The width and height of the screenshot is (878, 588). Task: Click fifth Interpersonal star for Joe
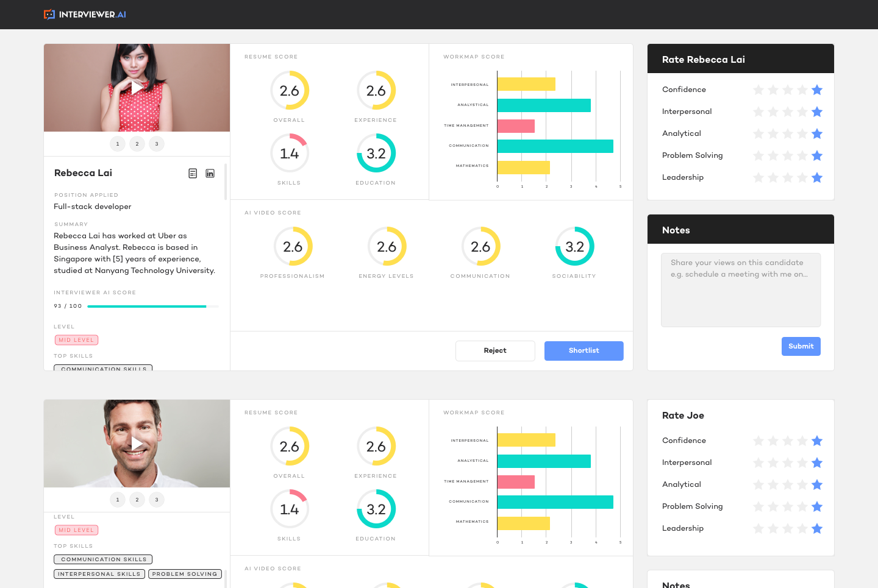[817, 463]
